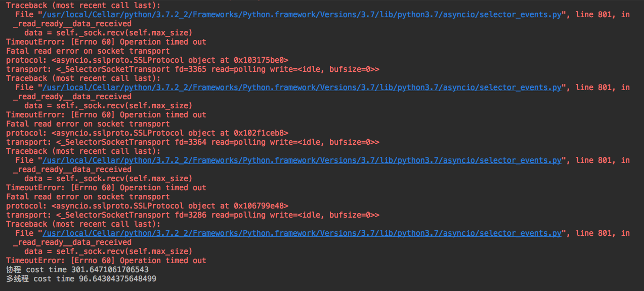Click the protocol line with address 0x103175be0

147,60
